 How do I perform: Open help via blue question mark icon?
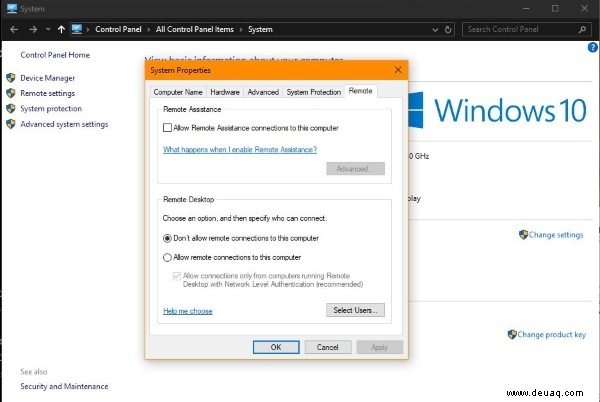pos(593,47)
